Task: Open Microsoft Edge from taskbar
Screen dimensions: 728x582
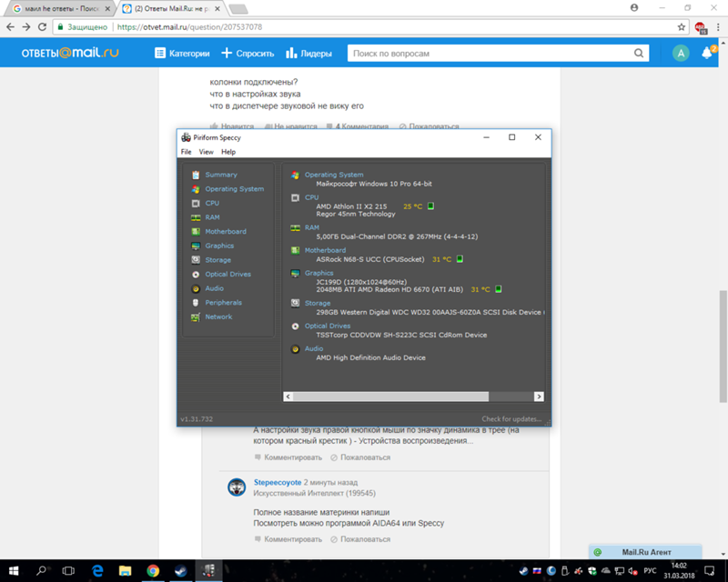Action: 97,571
